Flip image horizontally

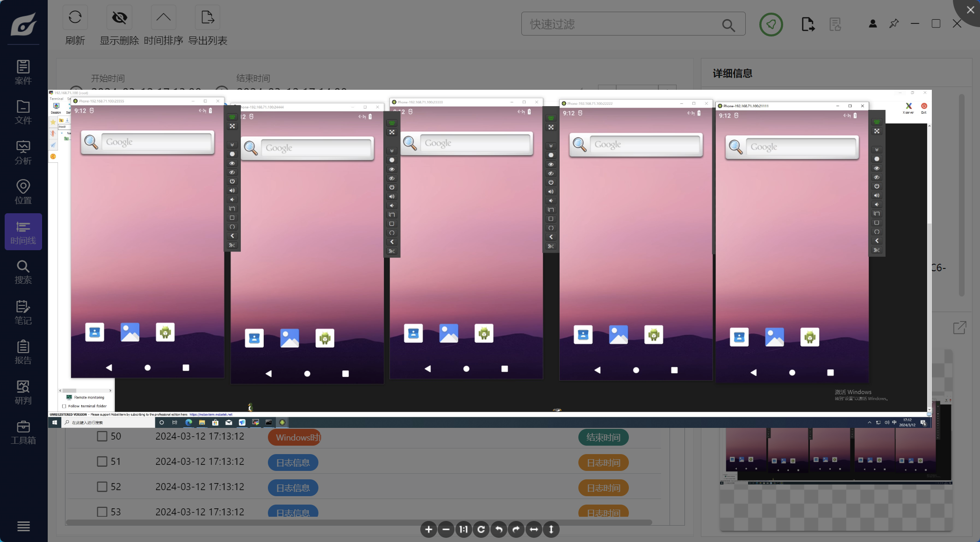coord(533,529)
